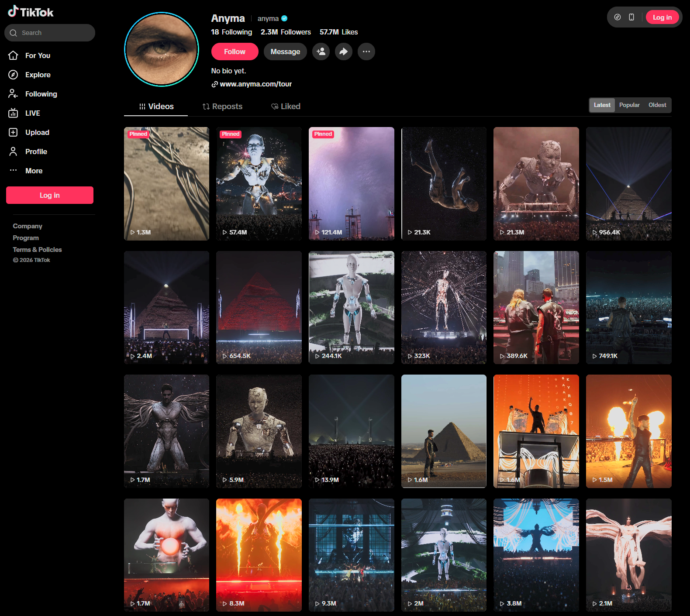Open the Explore page from the sidebar
Viewport: 690px width, 616px height.
coord(38,75)
